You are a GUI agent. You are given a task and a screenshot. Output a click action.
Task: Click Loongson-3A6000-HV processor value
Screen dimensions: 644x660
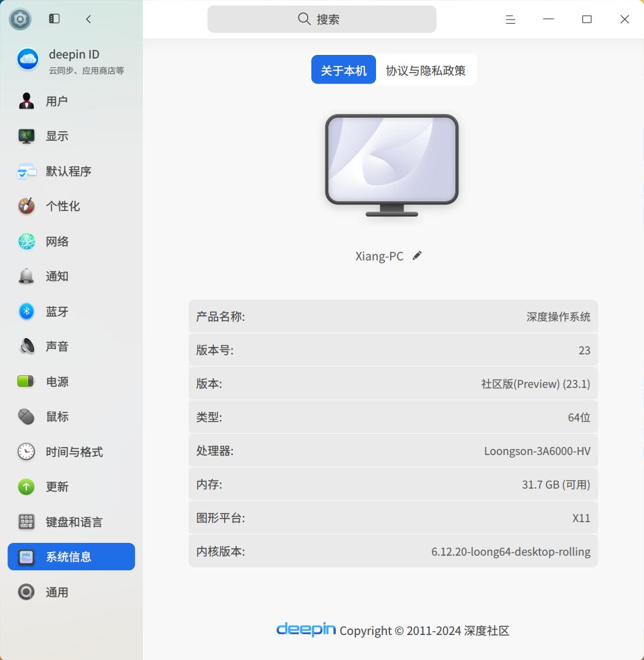pyautogui.click(x=537, y=451)
